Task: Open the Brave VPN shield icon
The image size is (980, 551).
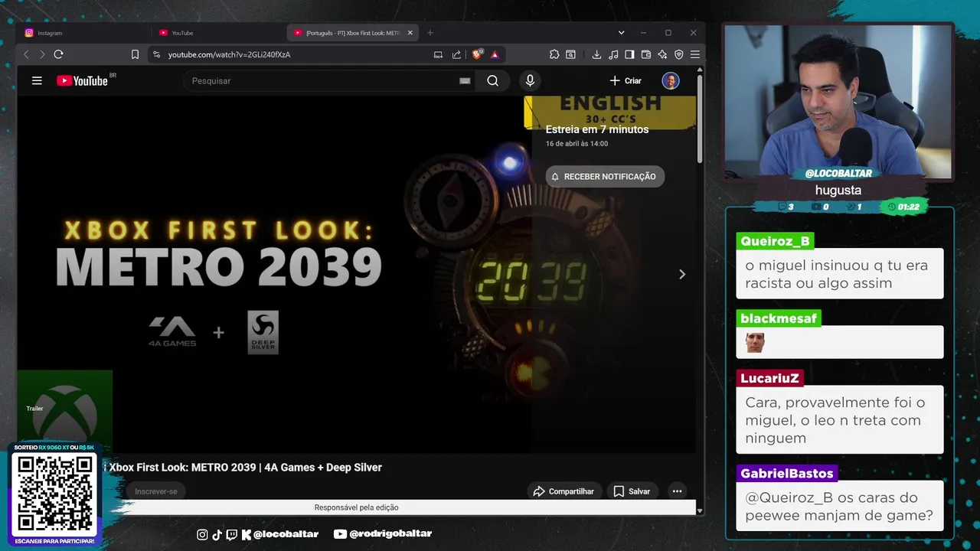Action: click(x=678, y=54)
